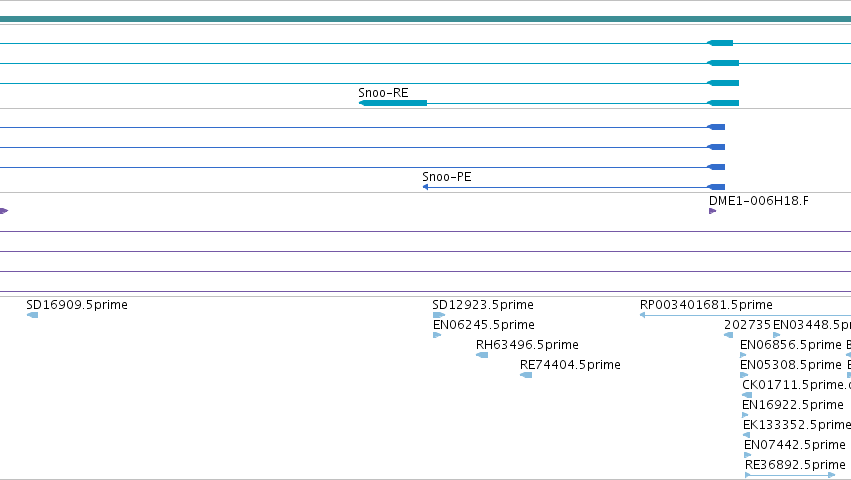This screenshot has height=480, width=851.
Task: Click the purple arrow glyph below DME1-006H18.F
Action: coord(713,211)
